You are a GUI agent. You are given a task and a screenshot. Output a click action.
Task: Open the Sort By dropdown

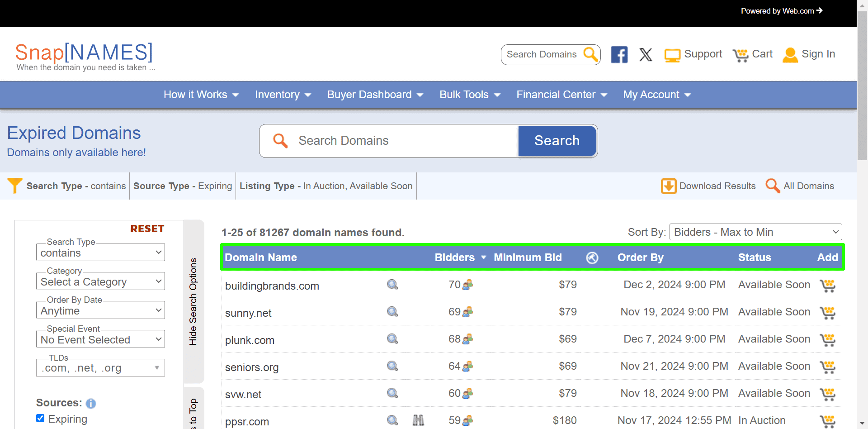[755, 232]
